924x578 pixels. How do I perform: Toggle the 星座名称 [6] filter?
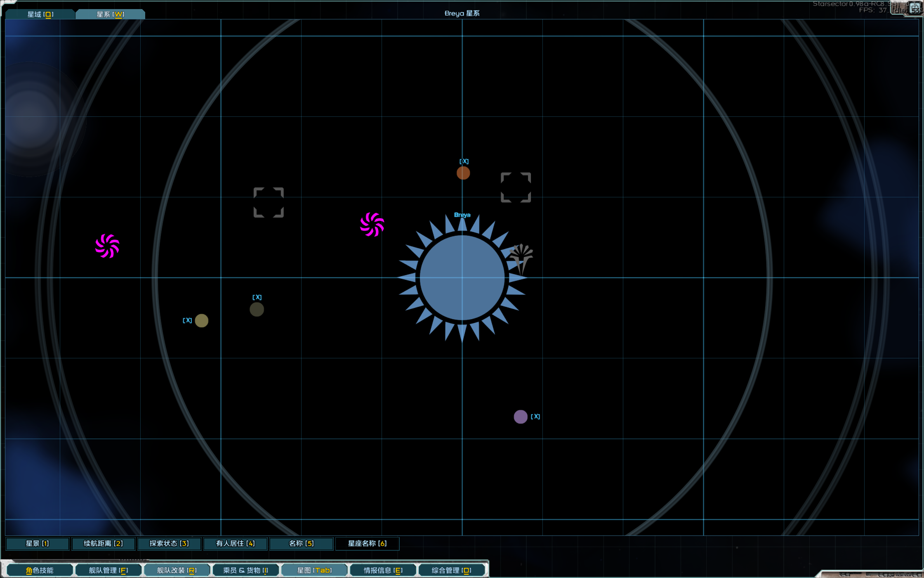pyautogui.click(x=367, y=544)
